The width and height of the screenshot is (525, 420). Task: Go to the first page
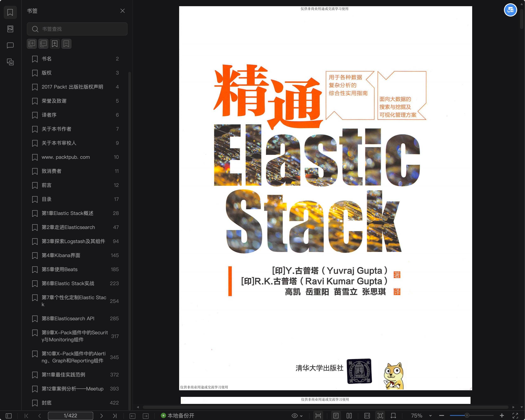tap(27, 416)
